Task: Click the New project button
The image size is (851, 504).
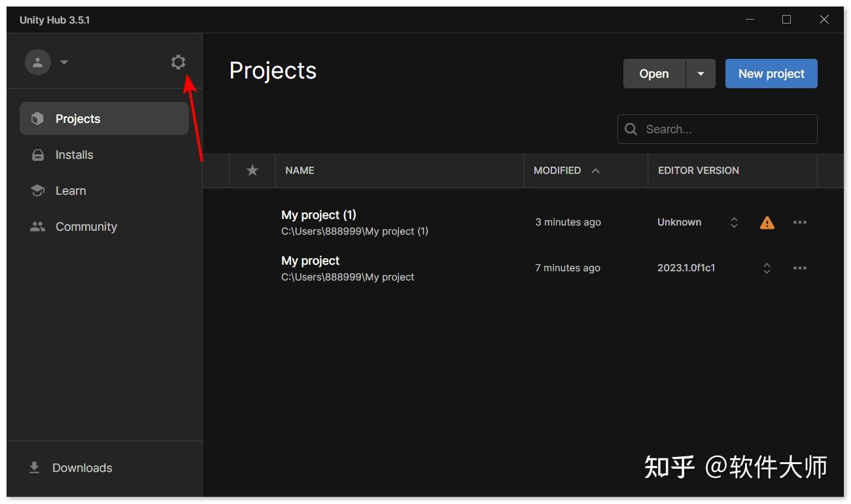Action: 771,73
